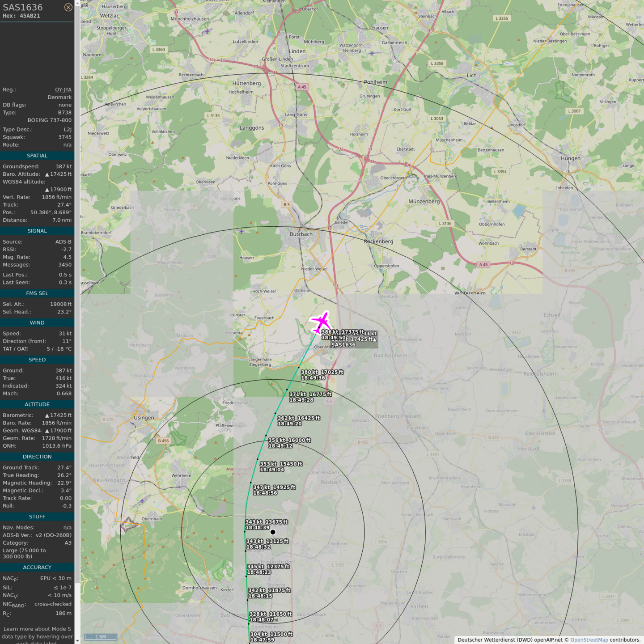Close the SAS1636 aircraft info panel
The height and width of the screenshot is (644, 644).
(68, 7)
